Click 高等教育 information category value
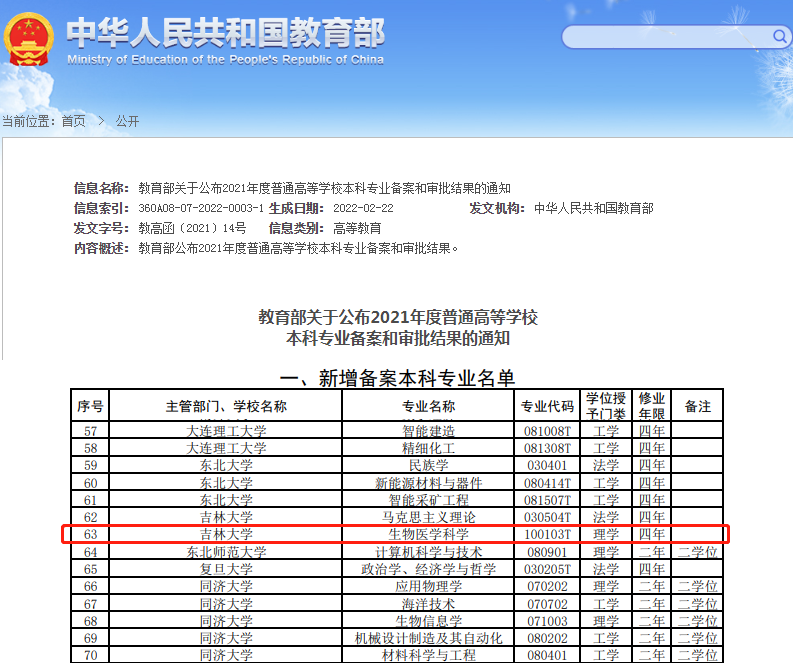793x668 pixels. (x=357, y=229)
